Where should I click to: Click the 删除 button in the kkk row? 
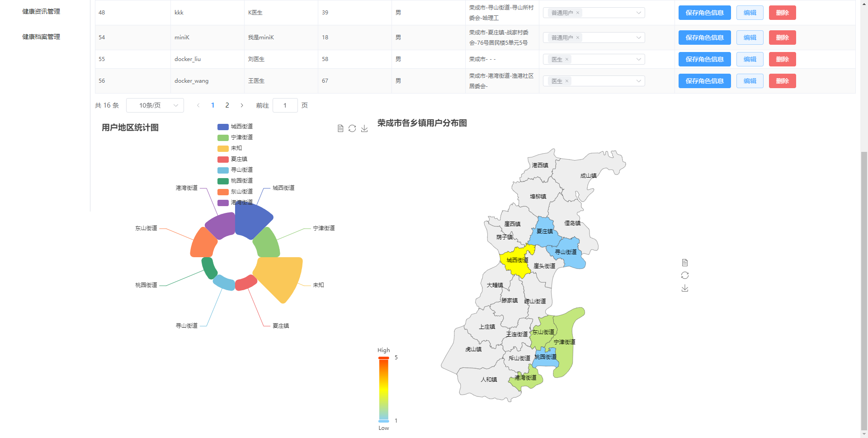pyautogui.click(x=782, y=13)
